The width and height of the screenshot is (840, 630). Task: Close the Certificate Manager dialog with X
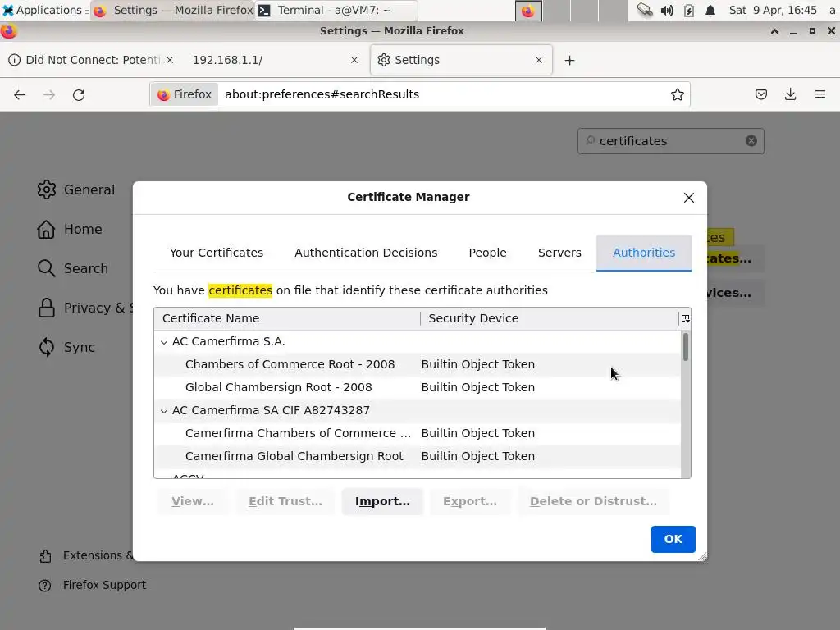coord(688,198)
